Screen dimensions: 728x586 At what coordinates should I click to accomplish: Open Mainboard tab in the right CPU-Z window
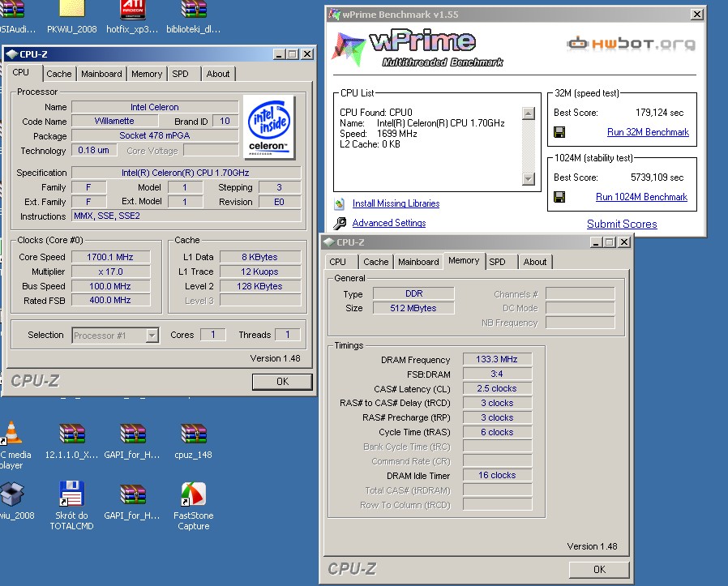[418, 262]
